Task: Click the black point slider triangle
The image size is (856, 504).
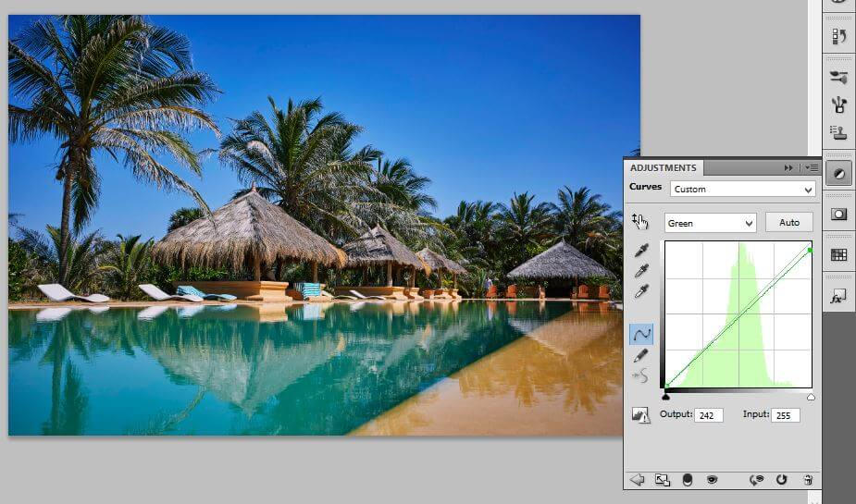Action: [x=665, y=397]
